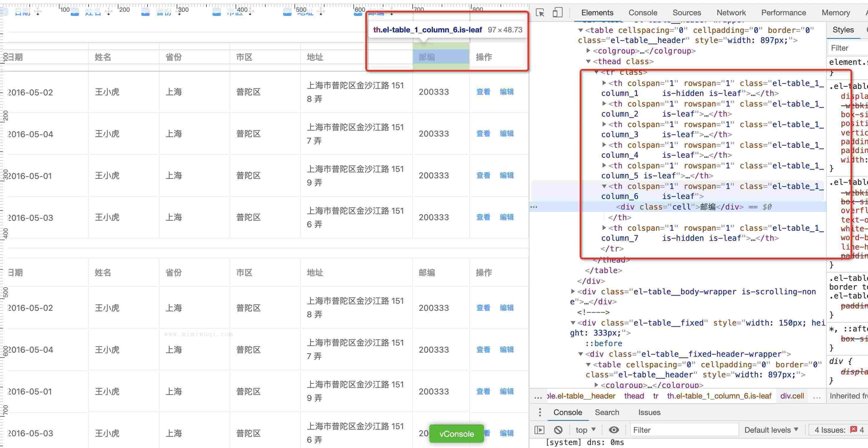The height and width of the screenshot is (448, 868).
Task: Collapse the el-table__header table node
Action: pyautogui.click(x=581, y=30)
